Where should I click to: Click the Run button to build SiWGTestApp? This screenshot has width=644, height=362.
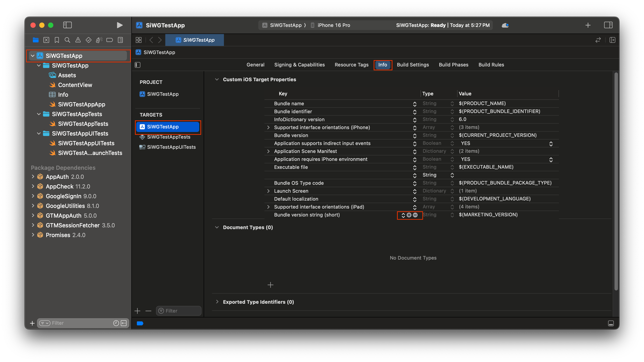click(119, 25)
